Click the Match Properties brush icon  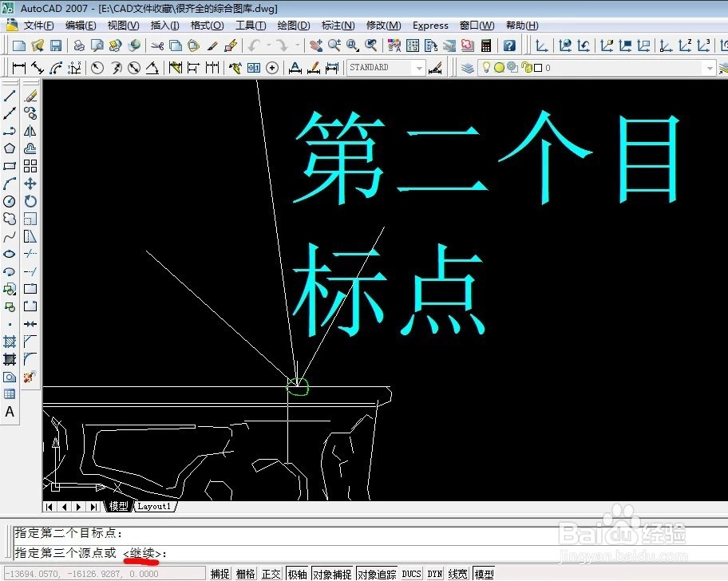click(212, 45)
